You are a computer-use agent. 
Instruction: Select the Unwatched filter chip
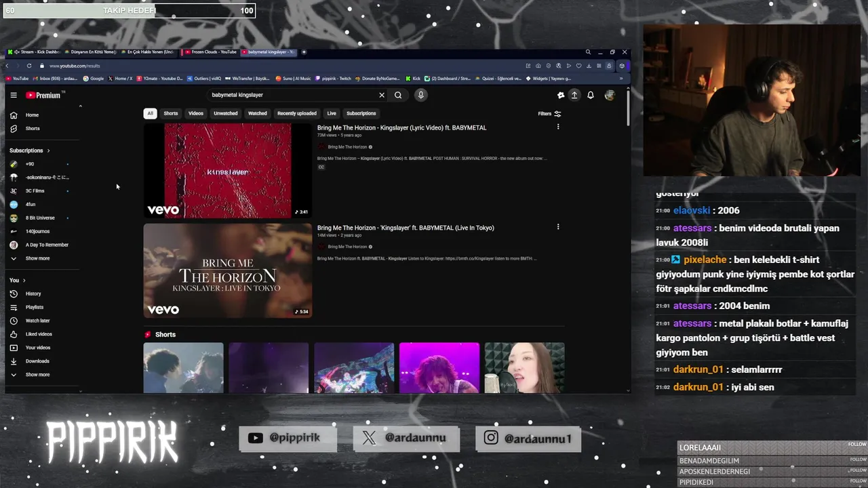tap(226, 113)
